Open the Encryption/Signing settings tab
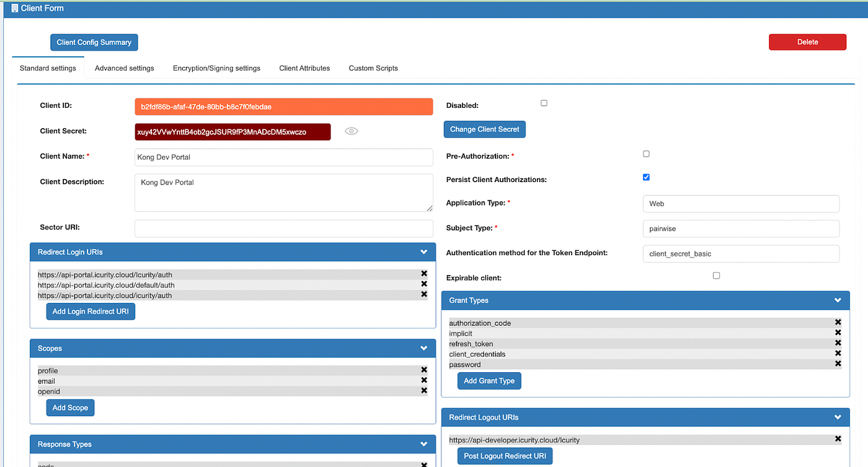This screenshot has width=868, height=467. coord(216,68)
